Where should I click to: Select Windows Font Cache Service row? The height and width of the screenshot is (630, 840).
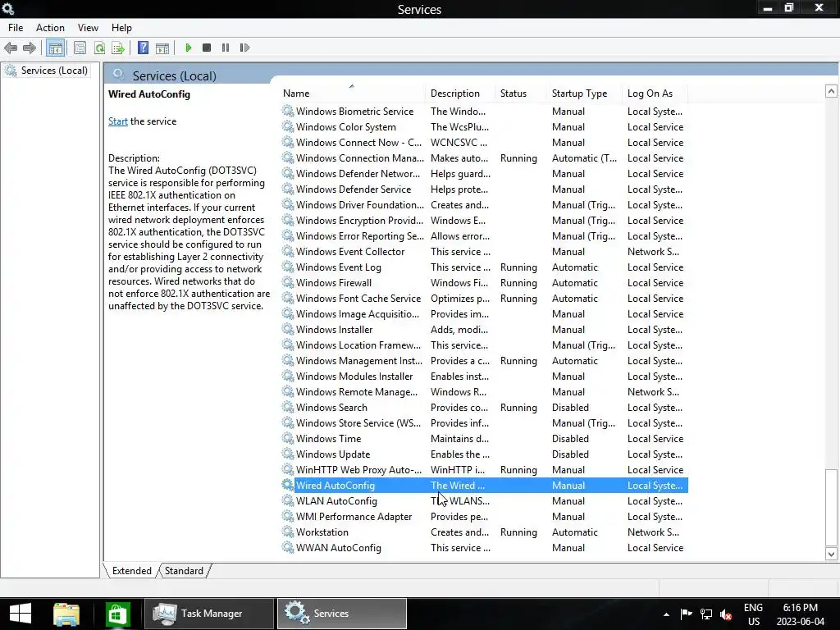(484, 299)
